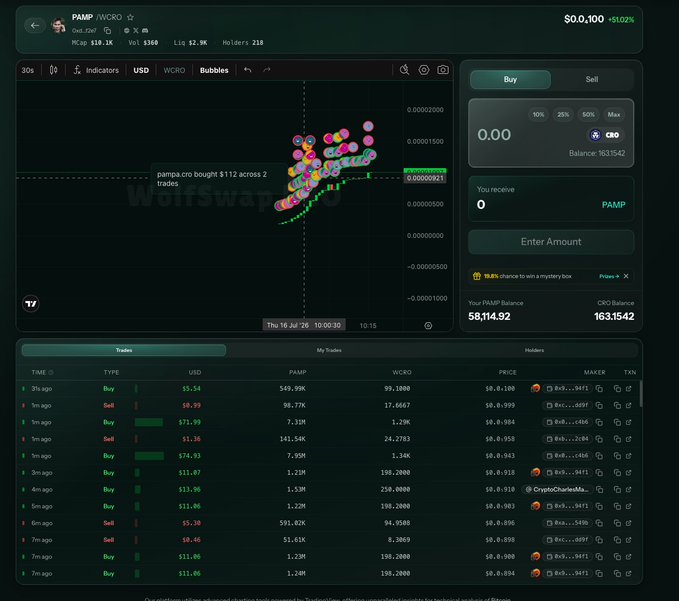This screenshot has width=679, height=601.
Task: Open maker 0xc...dd9f in $0.99 row
Action: point(567,406)
